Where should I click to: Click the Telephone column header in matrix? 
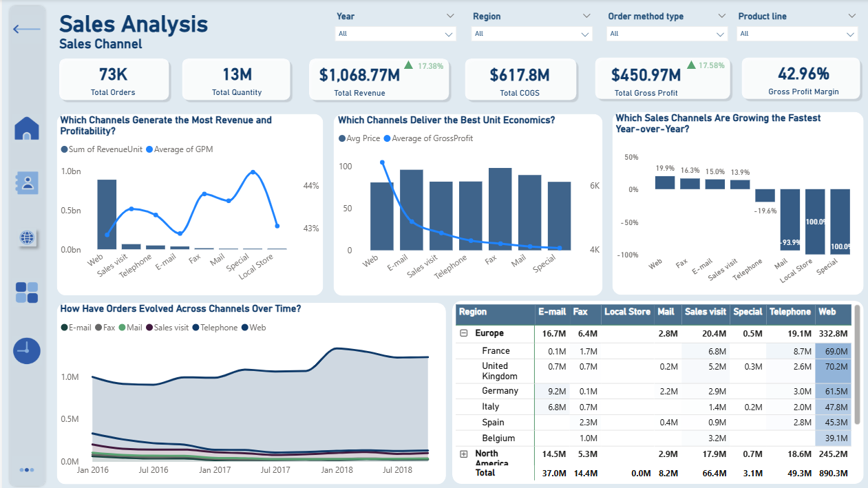tap(790, 312)
